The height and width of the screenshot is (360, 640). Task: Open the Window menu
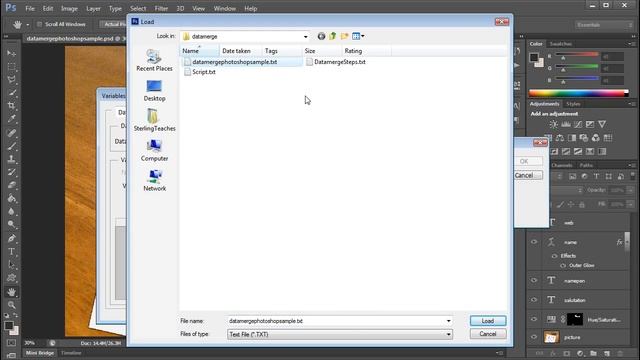coord(224,8)
